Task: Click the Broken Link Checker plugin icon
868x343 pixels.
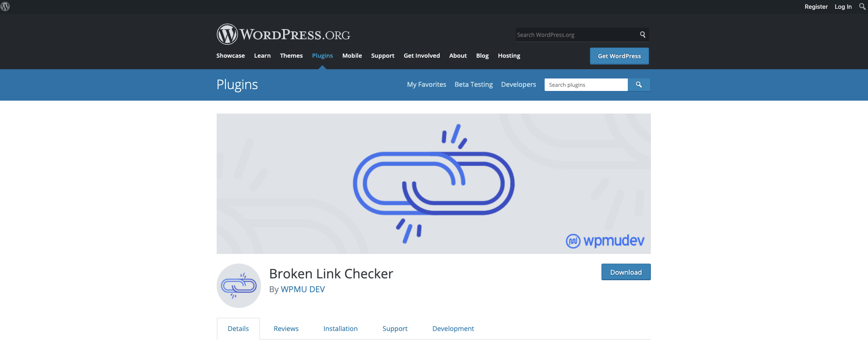Action: 239,286
